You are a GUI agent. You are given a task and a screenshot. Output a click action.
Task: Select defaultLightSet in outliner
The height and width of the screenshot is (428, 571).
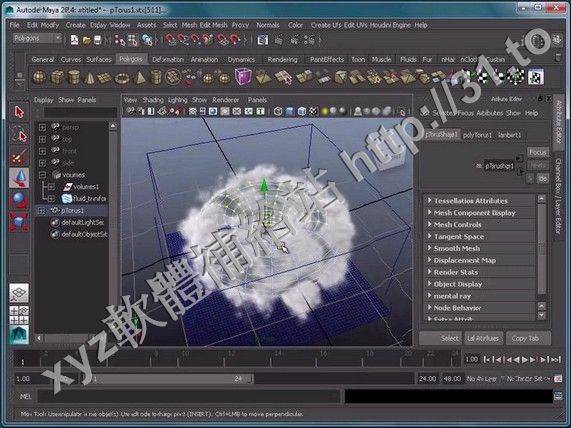click(83, 222)
